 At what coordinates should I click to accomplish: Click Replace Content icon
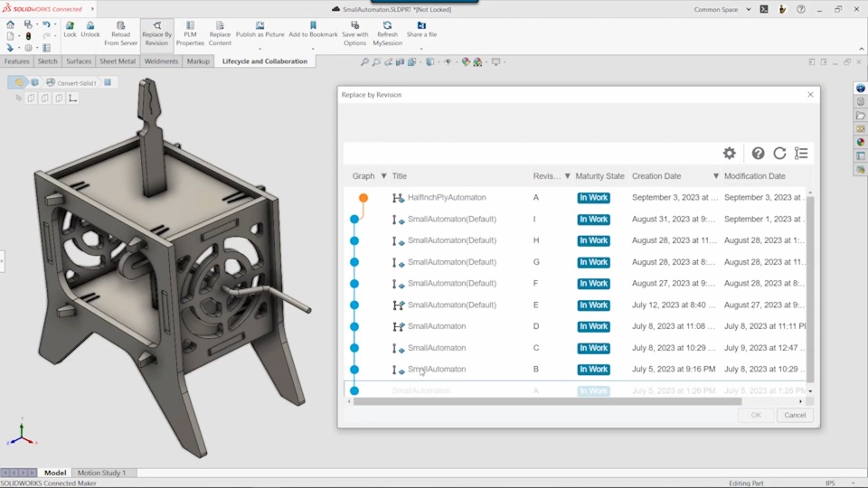220,25
